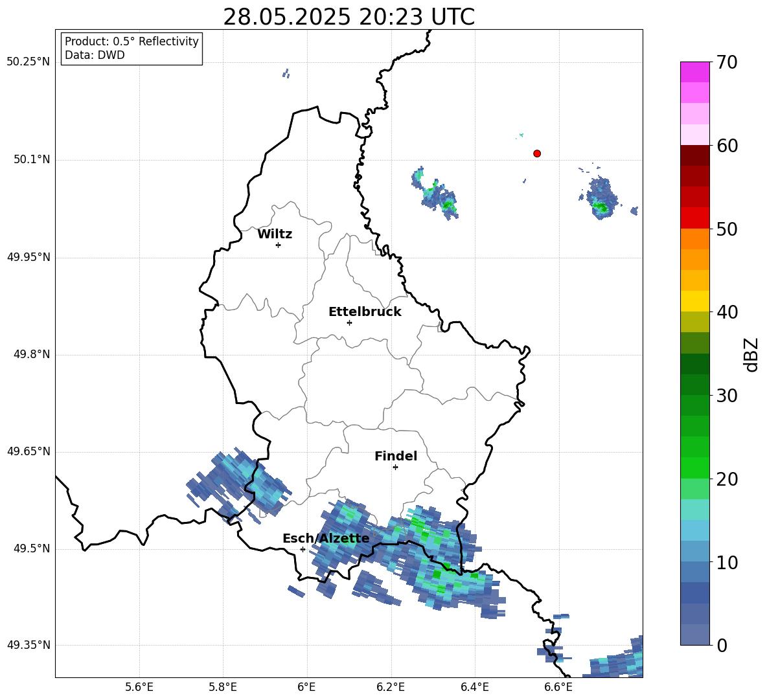Click the 5.6°E longitude label
767x700 pixels.
tap(139, 687)
